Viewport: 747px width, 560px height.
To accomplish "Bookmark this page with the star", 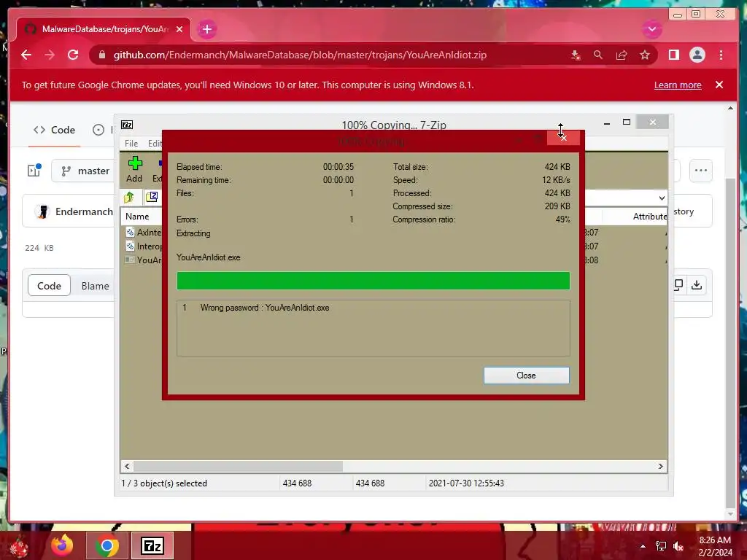I will [x=645, y=55].
